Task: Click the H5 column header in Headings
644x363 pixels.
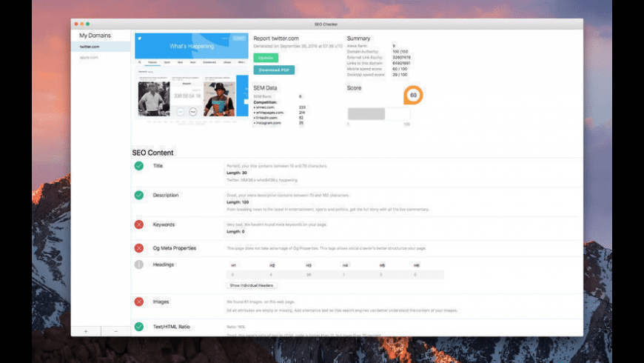Action: coord(382,265)
